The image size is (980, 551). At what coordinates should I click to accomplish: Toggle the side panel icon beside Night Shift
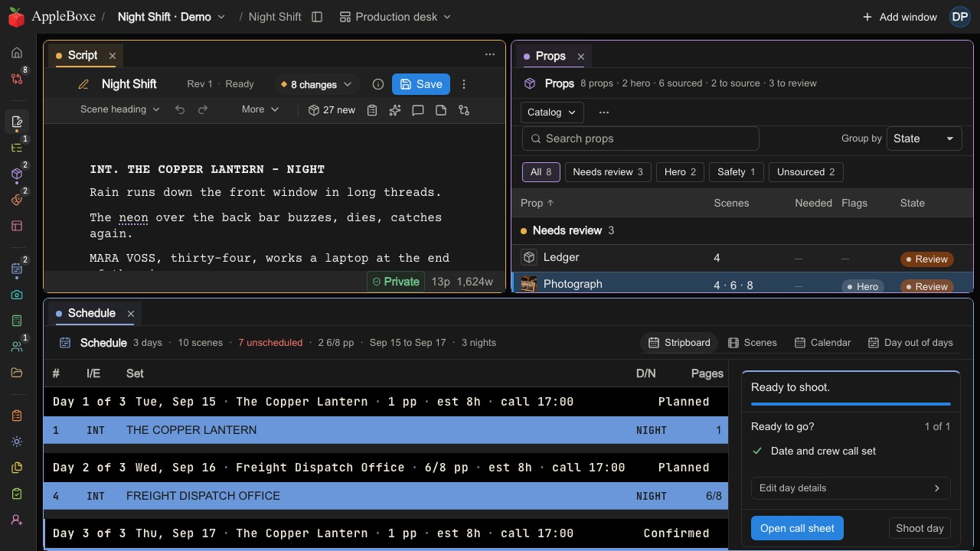pyautogui.click(x=317, y=17)
